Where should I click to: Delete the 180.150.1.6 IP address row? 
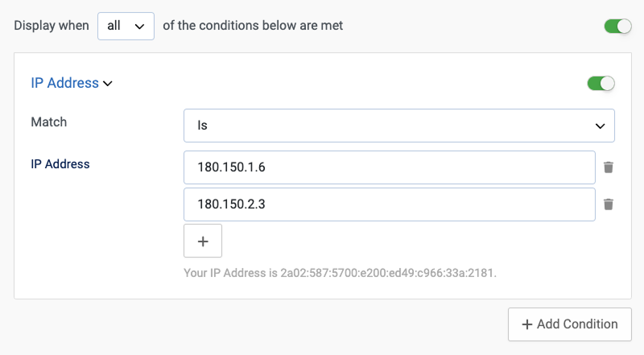pyautogui.click(x=609, y=167)
